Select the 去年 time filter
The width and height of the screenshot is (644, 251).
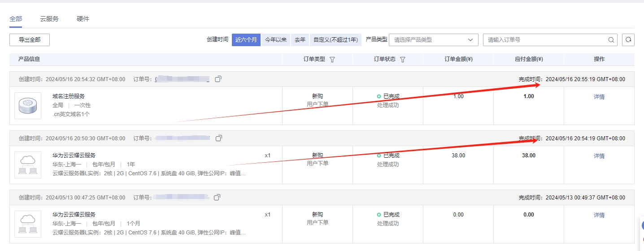[x=300, y=40]
